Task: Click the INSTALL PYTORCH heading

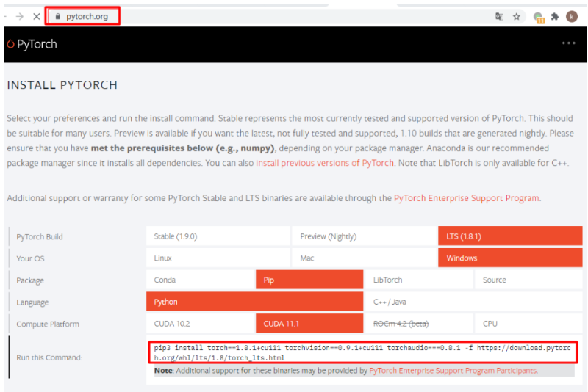Action: (62, 85)
